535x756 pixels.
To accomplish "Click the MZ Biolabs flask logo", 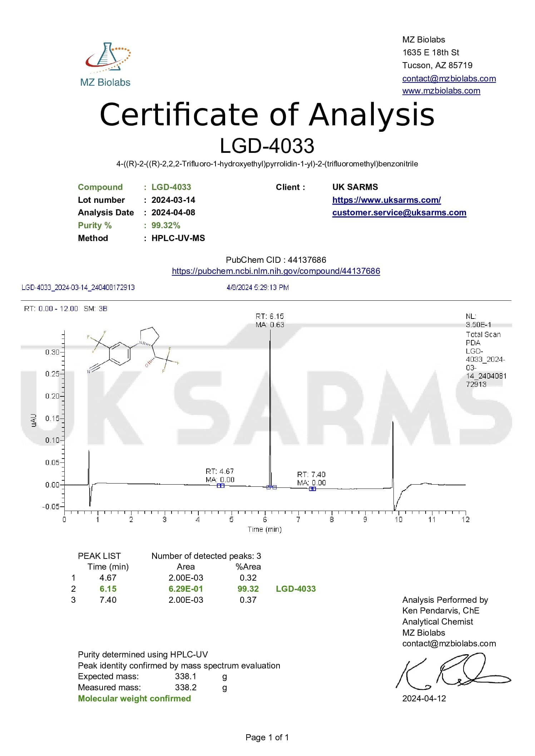I will pyautogui.click(x=107, y=57).
